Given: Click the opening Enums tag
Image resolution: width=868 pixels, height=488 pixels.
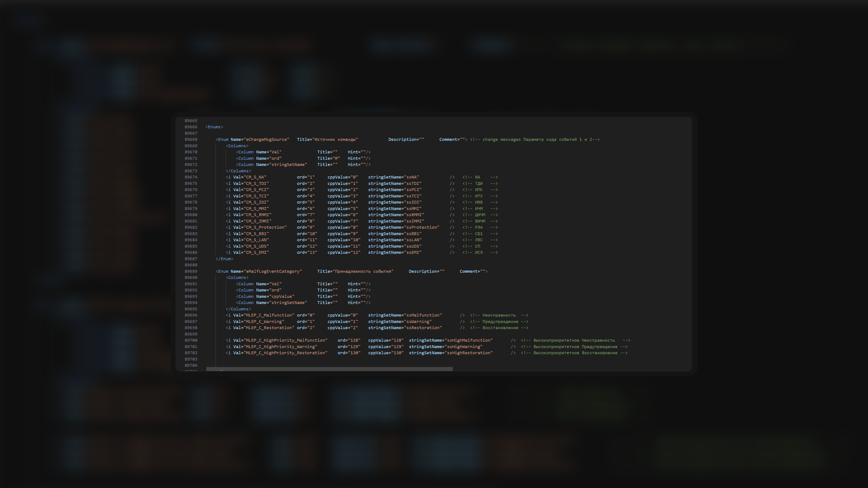Looking at the screenshot, I should [214, 127].
